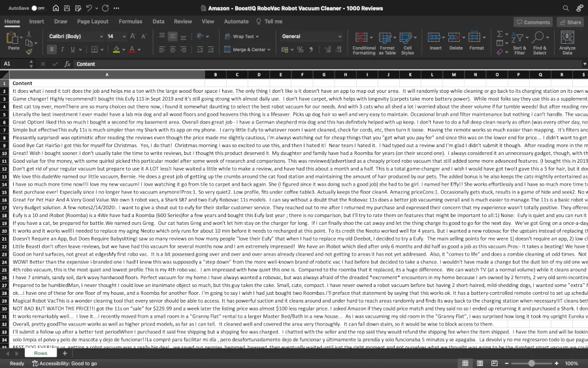Switch to Page Layout view in status bar
This screenshot has height=368, width=588.
[x=480, y=363]
